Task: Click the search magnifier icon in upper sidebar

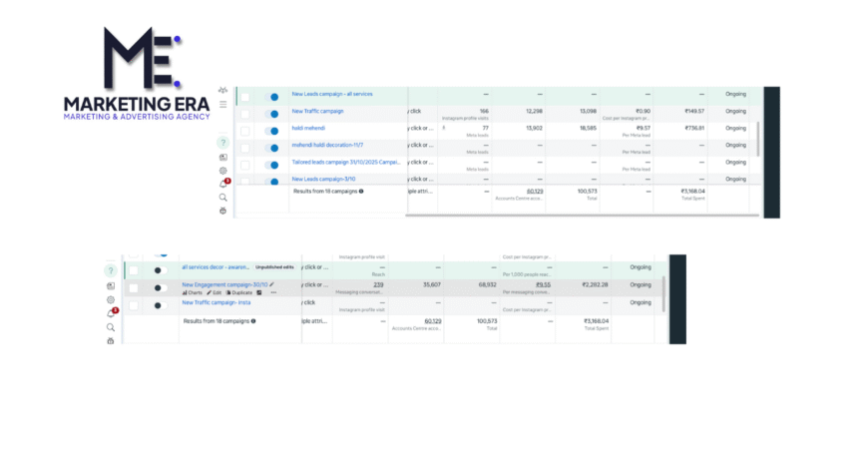Action: 222,198
